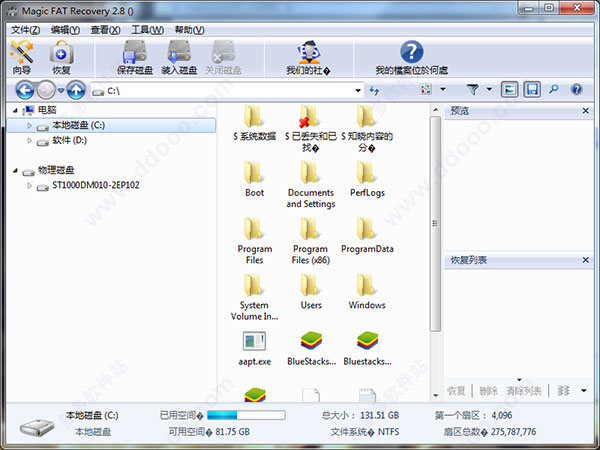Toggle the preview pane button
Screen dimensions: 600x450
(x=509, y=90)
